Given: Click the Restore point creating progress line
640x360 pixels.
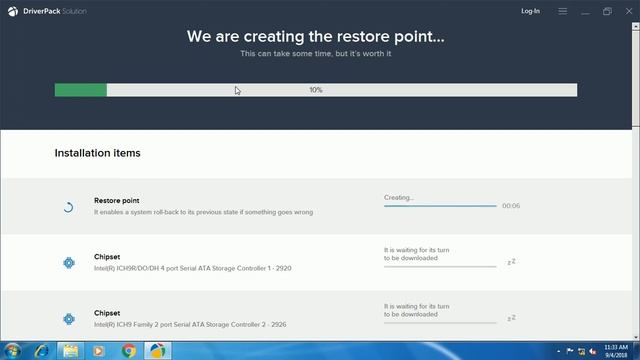Looking at the screenshot, I should click(440, 206).
